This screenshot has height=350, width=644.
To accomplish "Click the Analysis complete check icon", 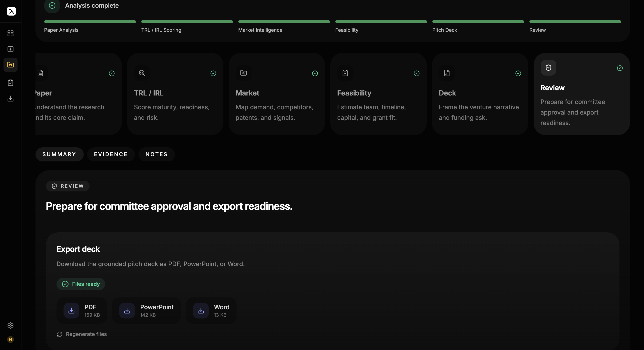I will [52, 5].
